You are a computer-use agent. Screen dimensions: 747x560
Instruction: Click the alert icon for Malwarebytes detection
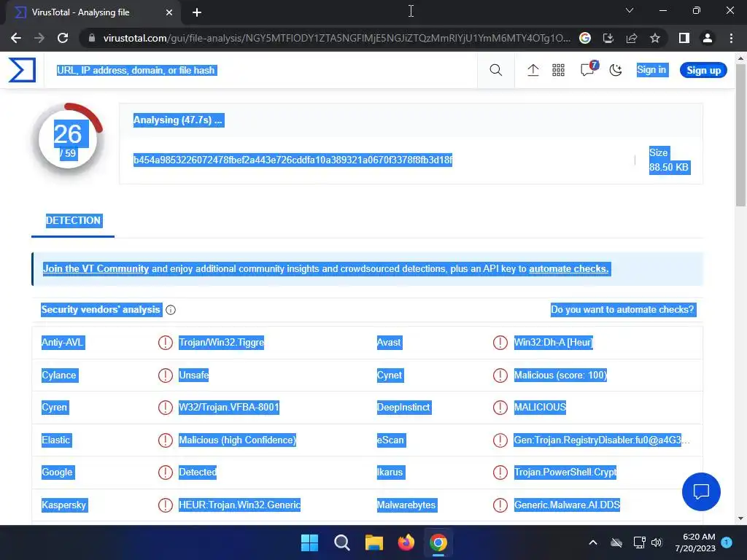[500, 505]
